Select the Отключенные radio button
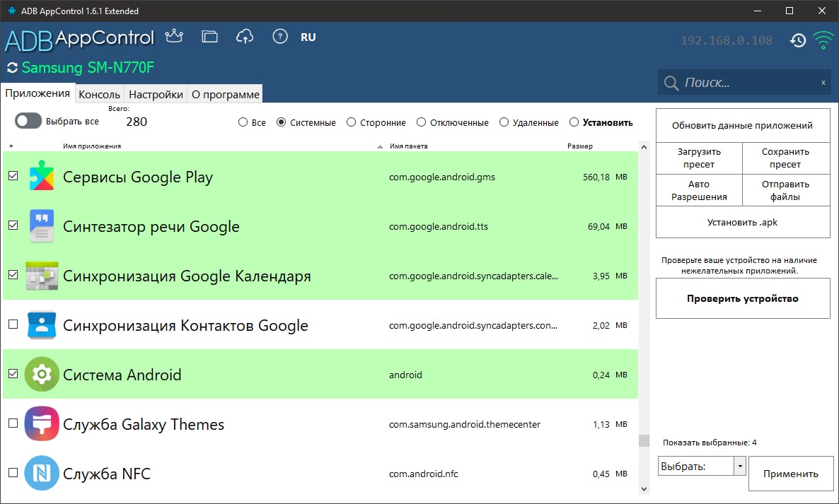The height and width of the screenshot is (504, 839). point(421,122)
